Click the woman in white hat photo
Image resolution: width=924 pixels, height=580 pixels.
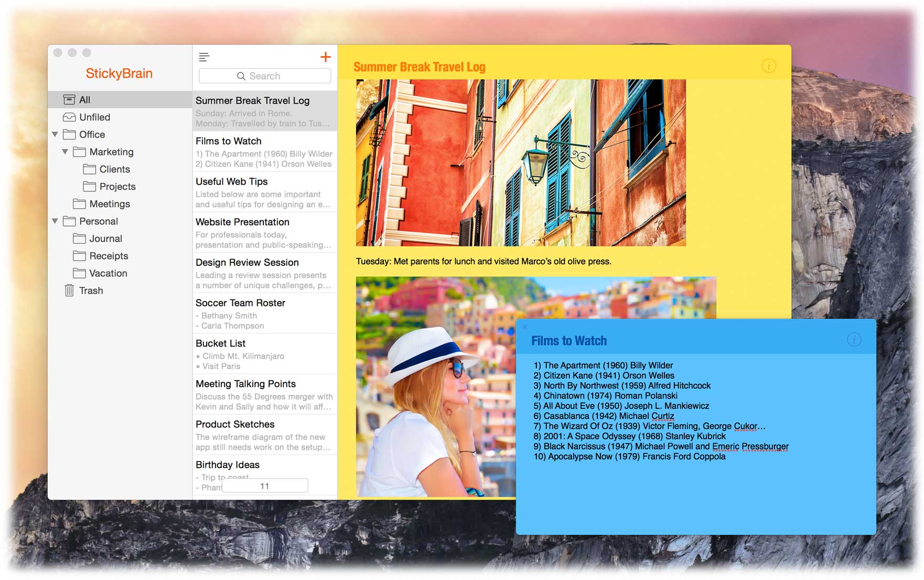[436, 386]
